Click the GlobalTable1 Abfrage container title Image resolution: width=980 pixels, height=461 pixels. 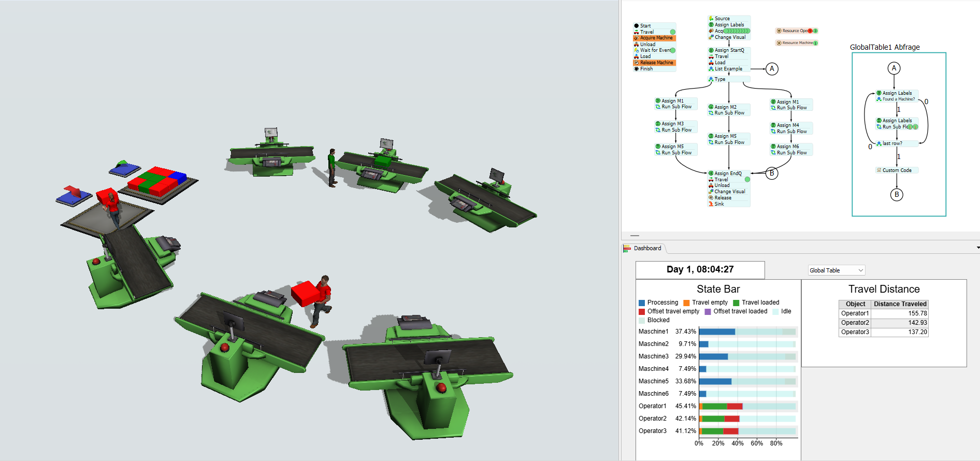click(x=885, y=47)
